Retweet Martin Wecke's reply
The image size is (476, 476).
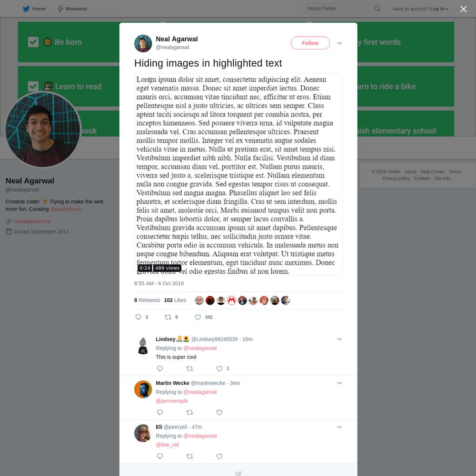189,412
